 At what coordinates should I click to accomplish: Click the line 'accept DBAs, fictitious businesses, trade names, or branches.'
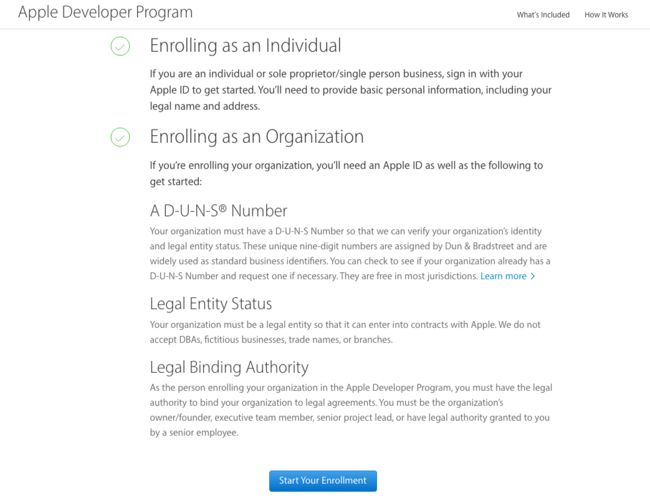(271, 340)
